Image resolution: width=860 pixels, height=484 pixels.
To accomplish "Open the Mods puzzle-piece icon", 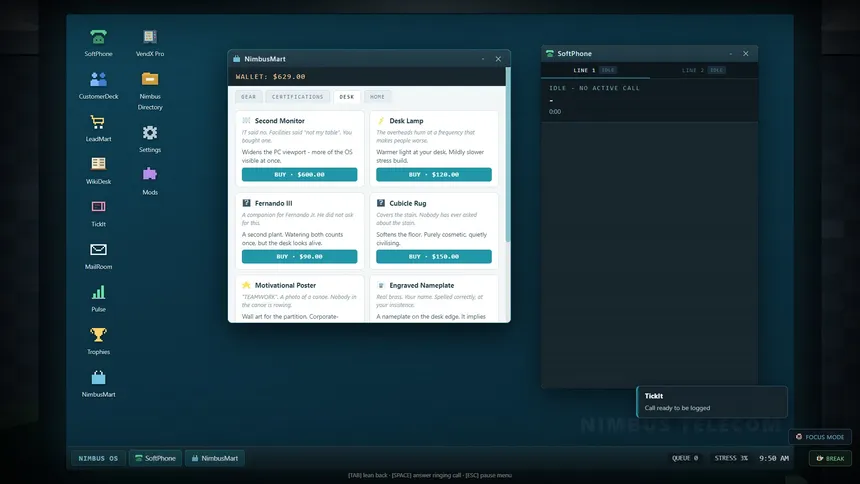I will [x=150, y=181].
